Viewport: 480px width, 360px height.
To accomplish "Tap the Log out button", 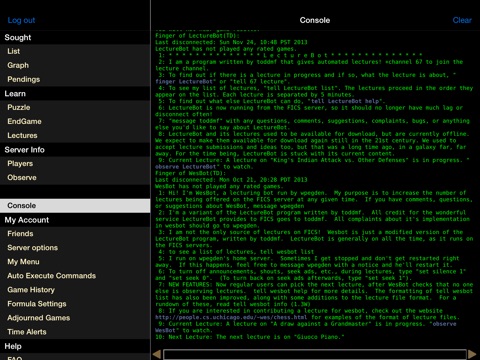I will 21,20.
